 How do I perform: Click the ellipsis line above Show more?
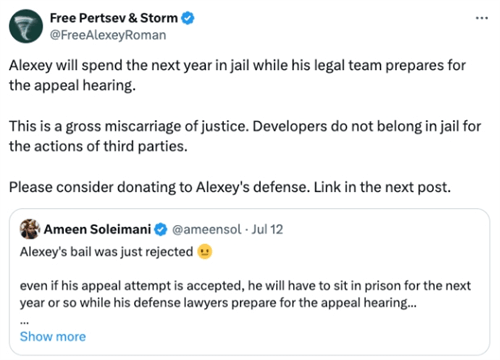point(24,322)
